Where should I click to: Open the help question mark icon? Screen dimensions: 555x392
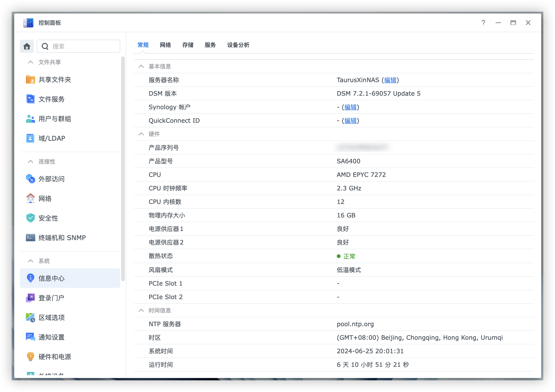pos(483,23)
